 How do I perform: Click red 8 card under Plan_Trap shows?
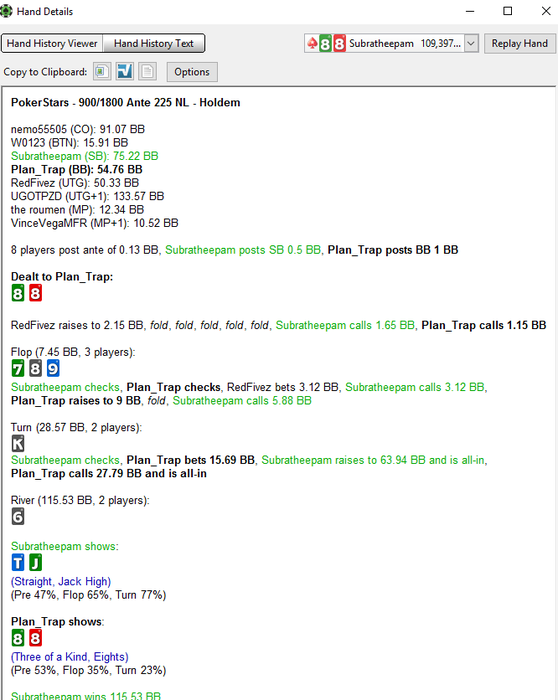click(35, 638)
